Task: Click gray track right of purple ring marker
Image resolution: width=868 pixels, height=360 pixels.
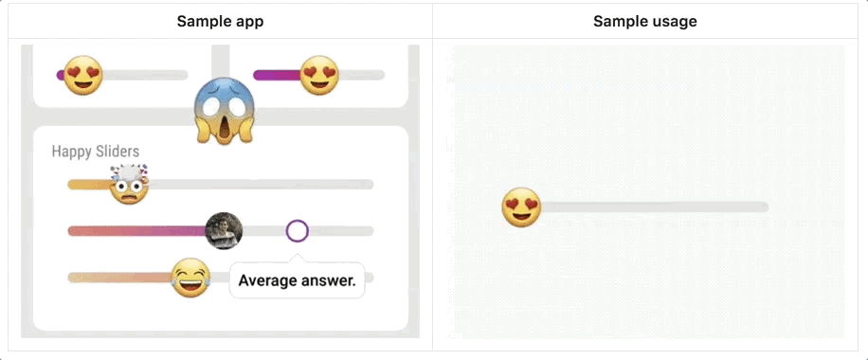Action: 341,231
